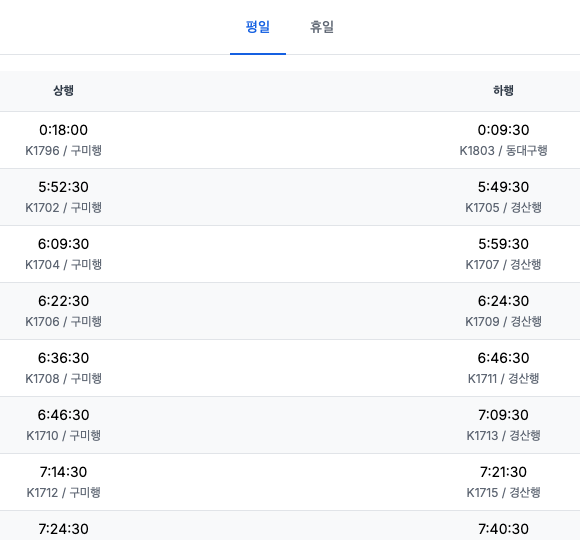Click train K1706 / 구미행
The width and height of the screenshot is (580, 540).
pyautogui.click(x=63, y=321)
